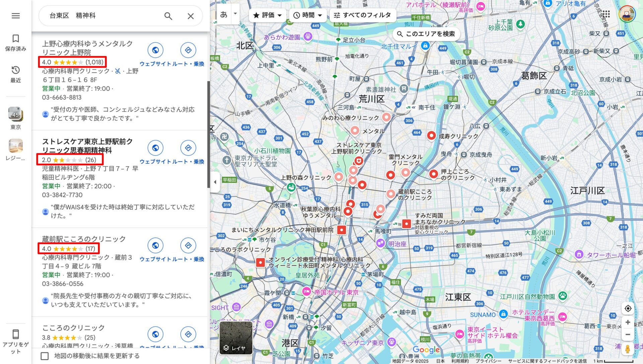Open the プライバシー privacy link
This screenshot has height=364, width=643.
(x=489, y=361)
